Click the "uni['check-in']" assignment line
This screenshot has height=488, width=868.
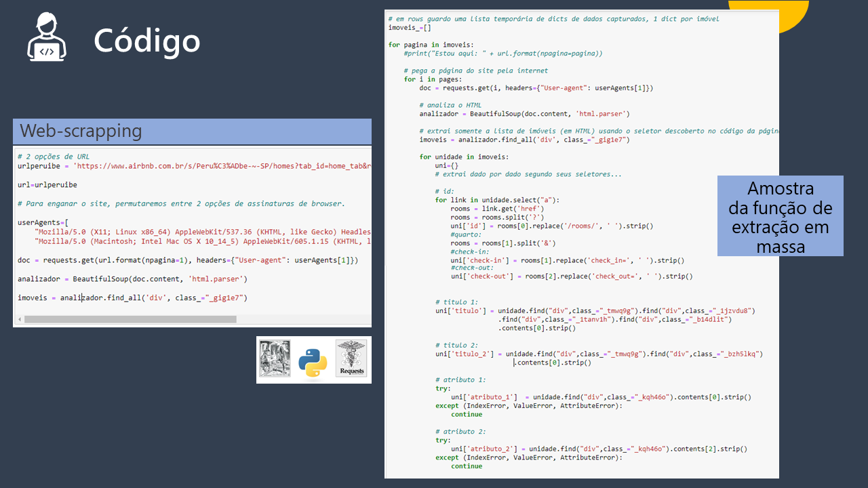click(568, 260)
